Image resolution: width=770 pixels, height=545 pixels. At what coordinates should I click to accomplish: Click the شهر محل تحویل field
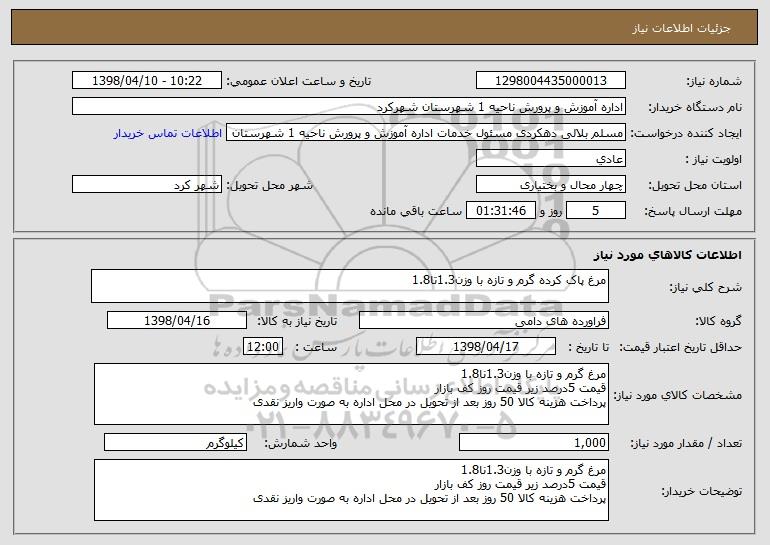click(x=147, y=185)
